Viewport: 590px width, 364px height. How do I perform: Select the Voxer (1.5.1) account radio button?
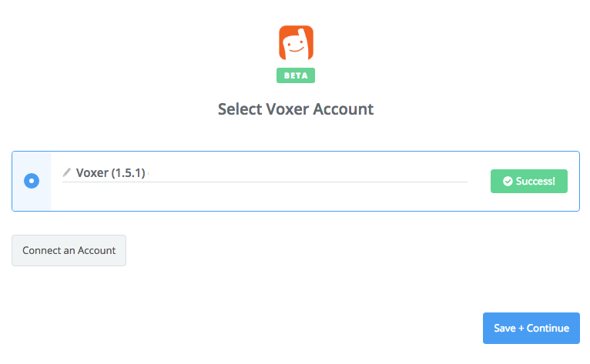(32, 181)
